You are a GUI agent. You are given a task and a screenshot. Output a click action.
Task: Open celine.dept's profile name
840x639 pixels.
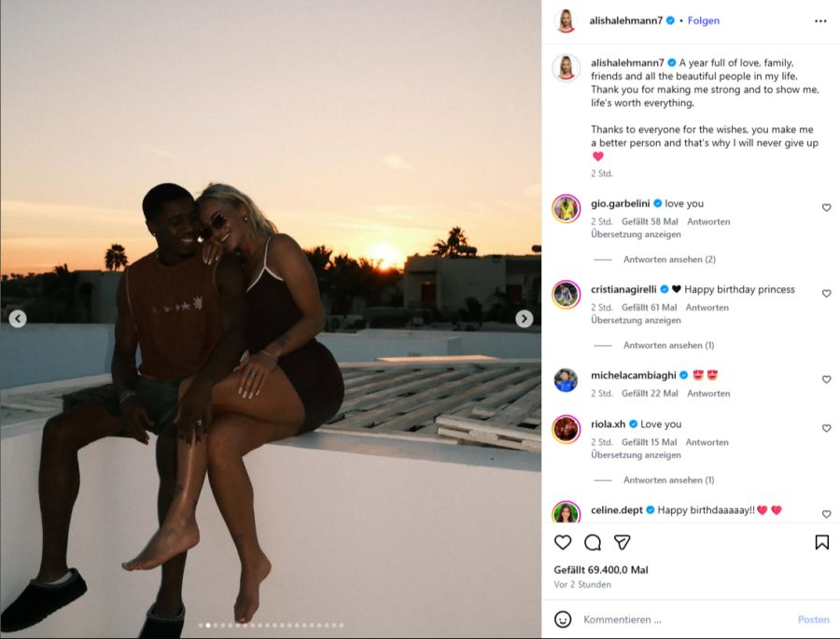(x=617, y=510)
